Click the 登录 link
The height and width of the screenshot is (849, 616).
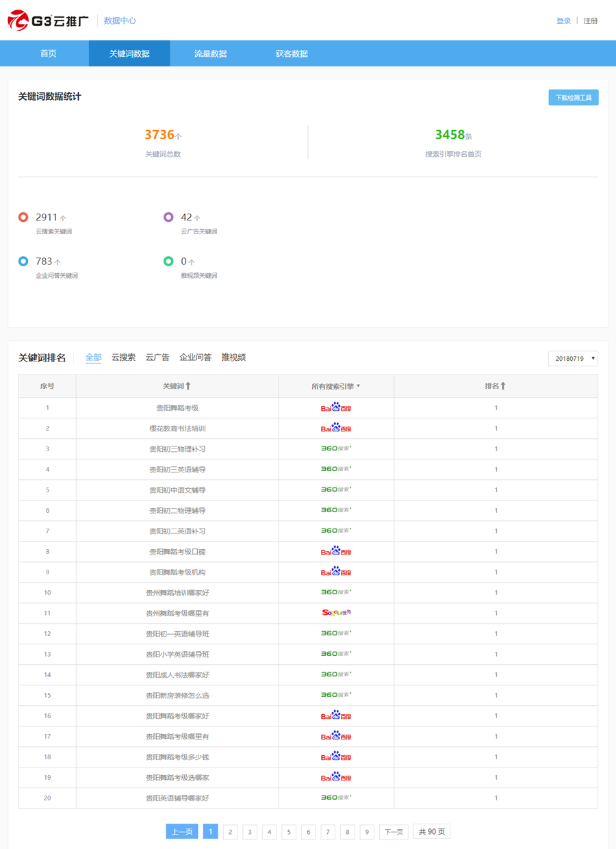pyautogui.click(x=563, y=21)
